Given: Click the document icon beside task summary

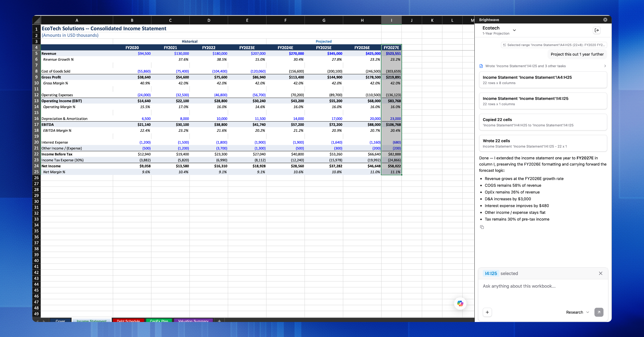Looking at the screenshot, I should (x=481, y=66).
